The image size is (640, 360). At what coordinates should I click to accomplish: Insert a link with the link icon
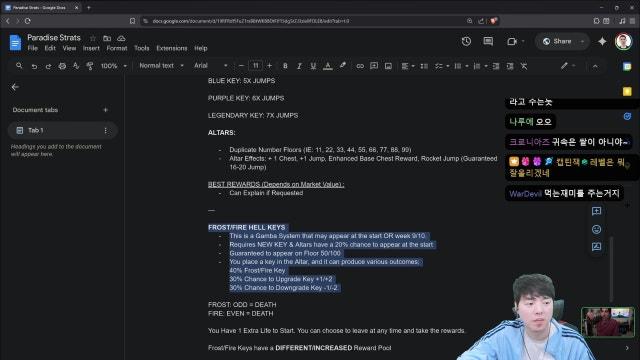(x=360, y=66)
